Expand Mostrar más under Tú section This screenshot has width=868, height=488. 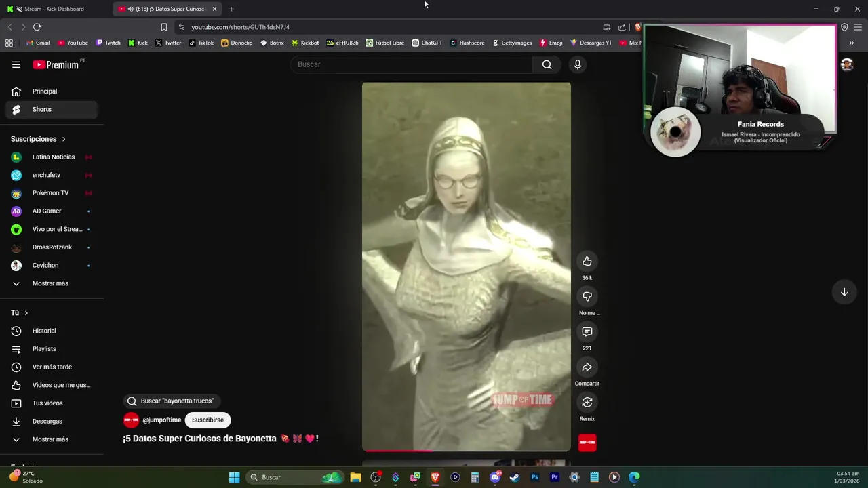tap(52, 439)
